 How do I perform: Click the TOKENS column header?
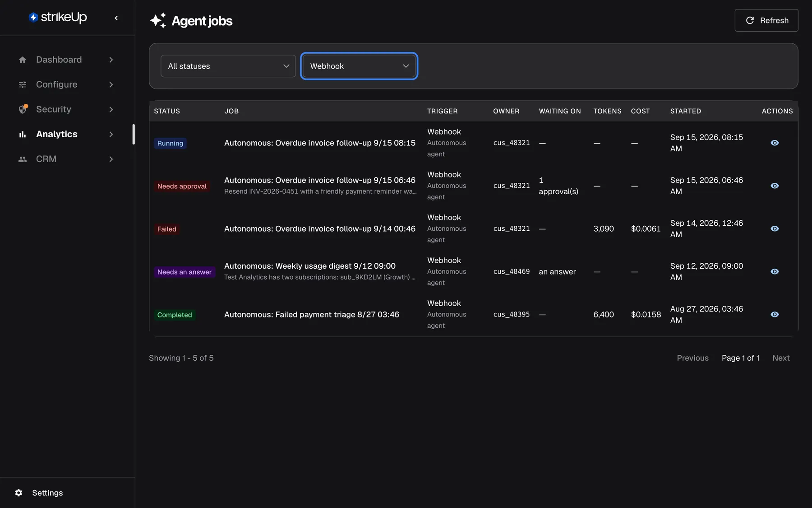(607, 111)
